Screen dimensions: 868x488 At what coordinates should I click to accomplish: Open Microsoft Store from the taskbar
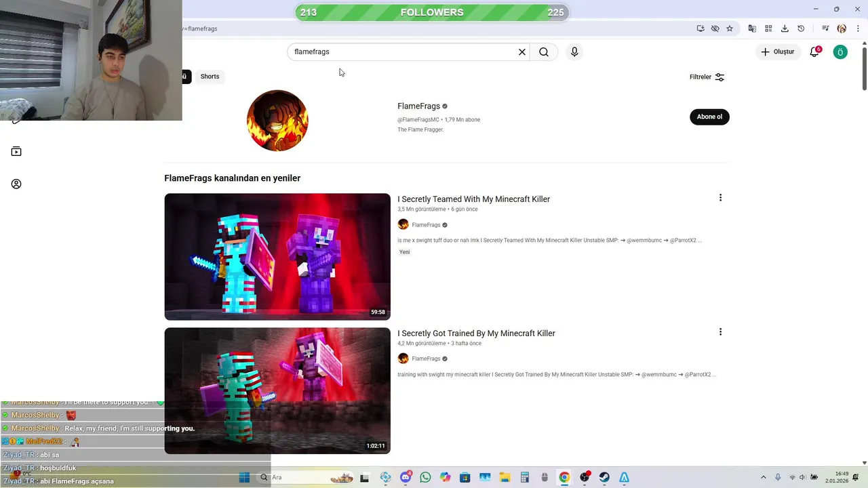coord(465,478)
